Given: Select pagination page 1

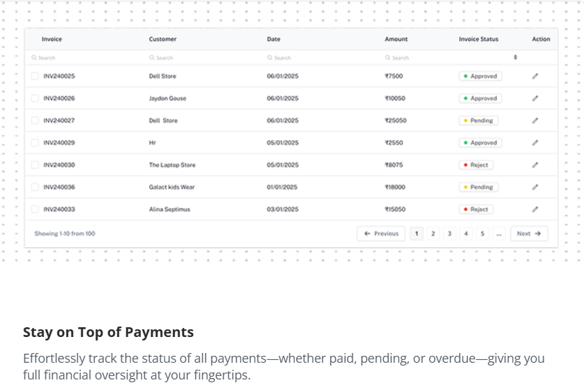Looking at the screenshot, I should (x=417, y=233).
